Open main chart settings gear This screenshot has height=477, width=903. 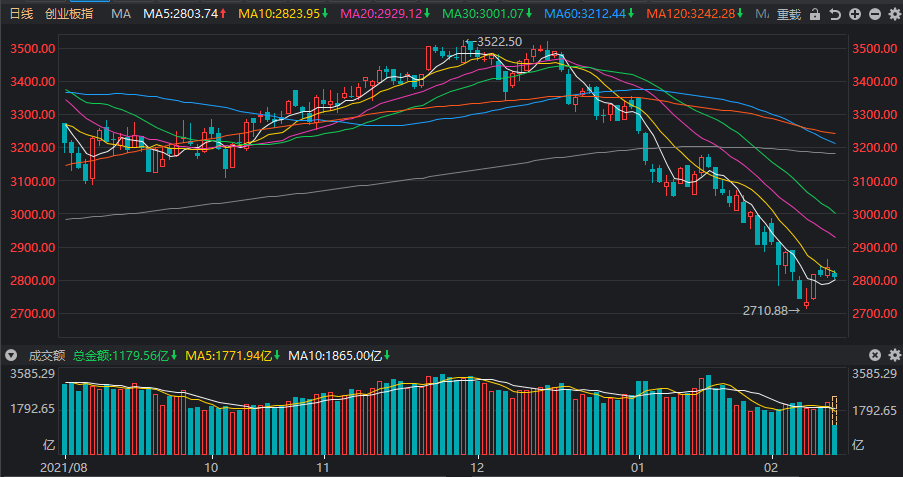(x=893, y=15)
